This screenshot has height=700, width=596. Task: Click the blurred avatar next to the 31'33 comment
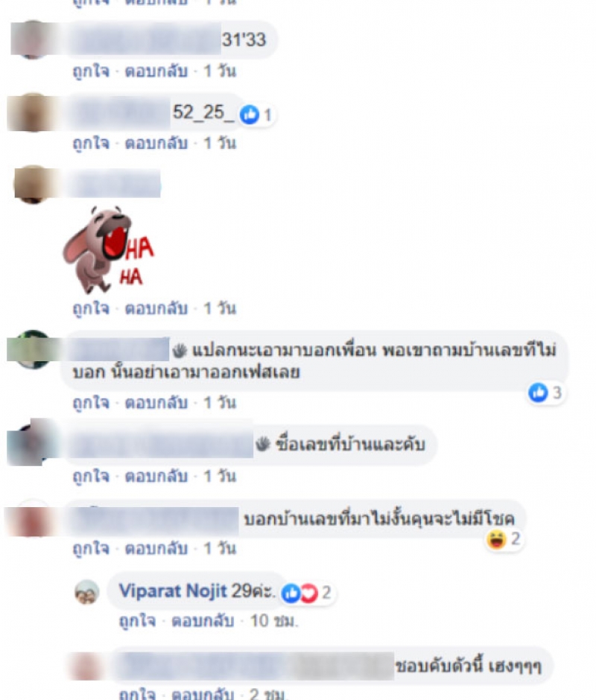32,39
